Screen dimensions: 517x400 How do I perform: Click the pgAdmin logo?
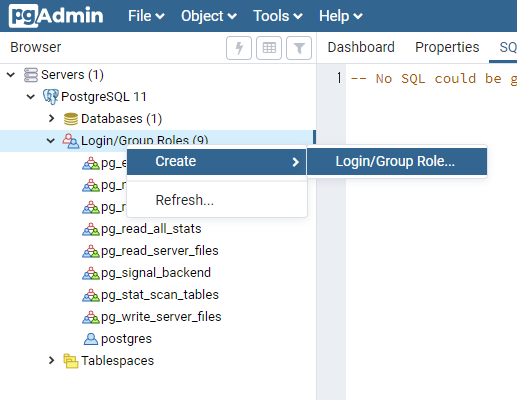56,16
